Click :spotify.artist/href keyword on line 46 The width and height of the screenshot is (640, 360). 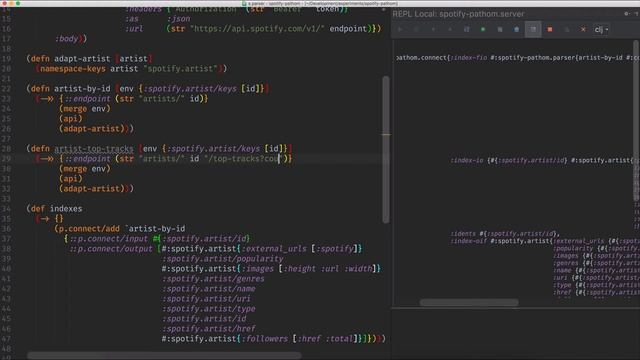click(209, 329)
